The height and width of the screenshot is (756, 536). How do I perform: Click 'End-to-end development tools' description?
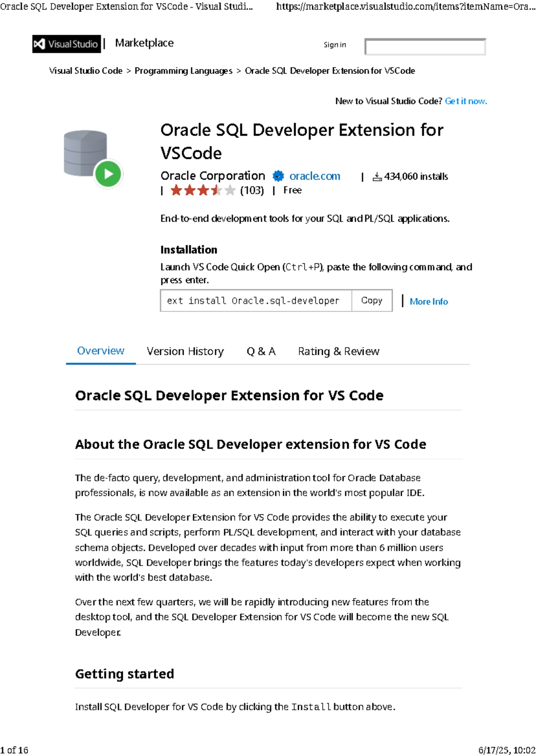305,219
